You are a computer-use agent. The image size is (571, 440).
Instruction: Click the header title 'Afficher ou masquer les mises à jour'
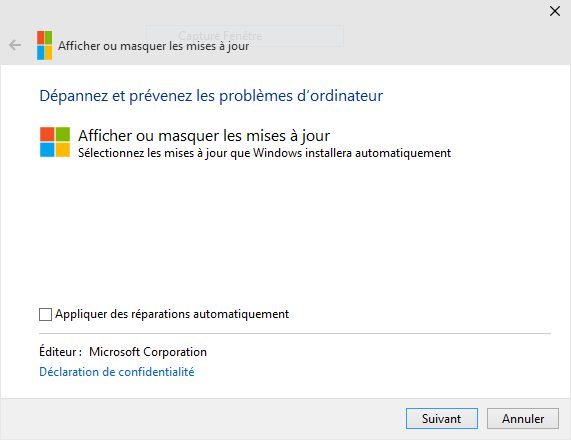154,46
